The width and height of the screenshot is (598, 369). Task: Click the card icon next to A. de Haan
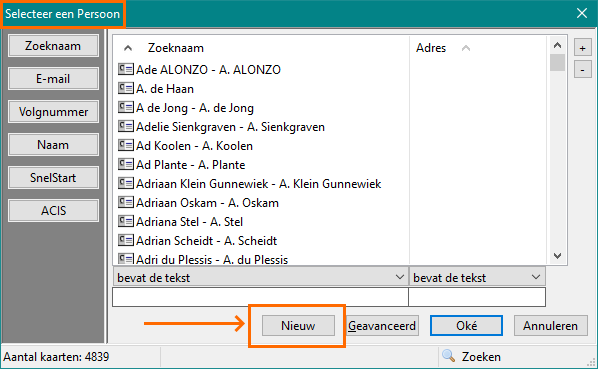pyautogui.click(x=125, y=88)
